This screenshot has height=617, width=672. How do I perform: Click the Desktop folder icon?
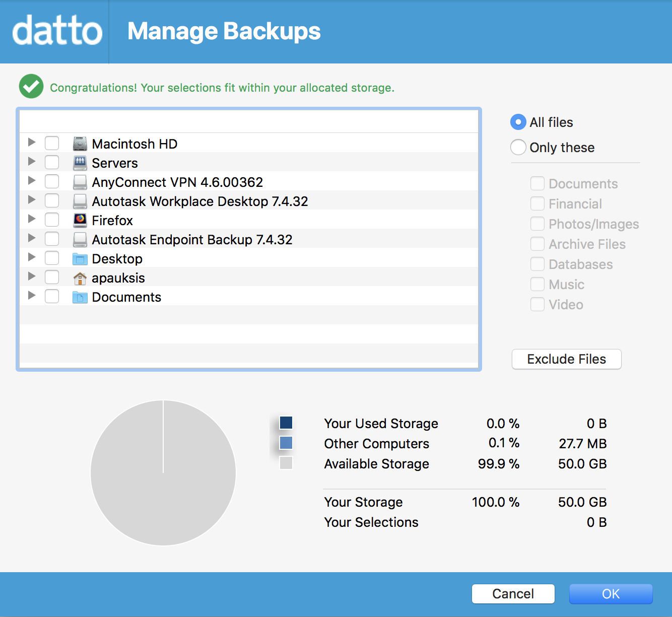tap(80, 259)
